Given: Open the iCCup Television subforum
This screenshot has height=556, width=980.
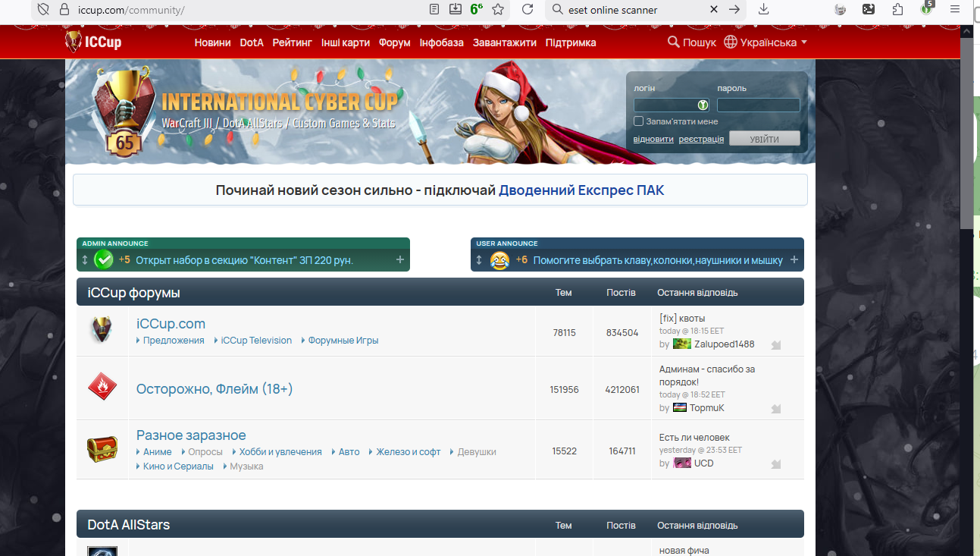Looking at the screenshot, I should pos(256,341).
